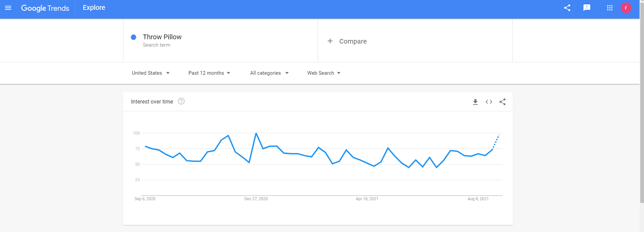Open the send feedback icon
The height and width of the screenshot is (232, 644).
(x=587, y=8)
